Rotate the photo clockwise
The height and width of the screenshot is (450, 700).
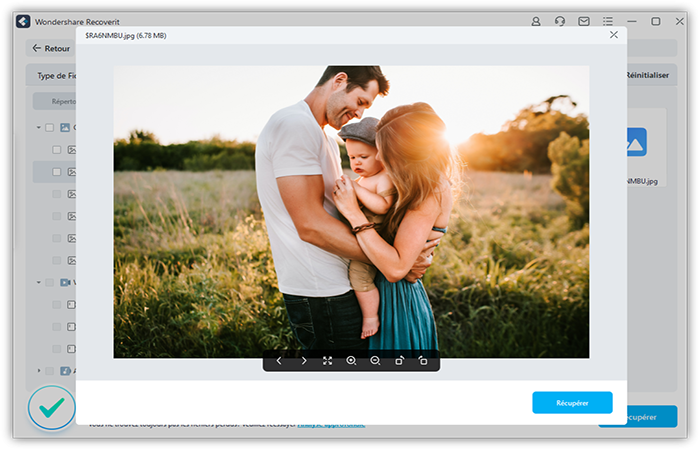click(400, 361)
